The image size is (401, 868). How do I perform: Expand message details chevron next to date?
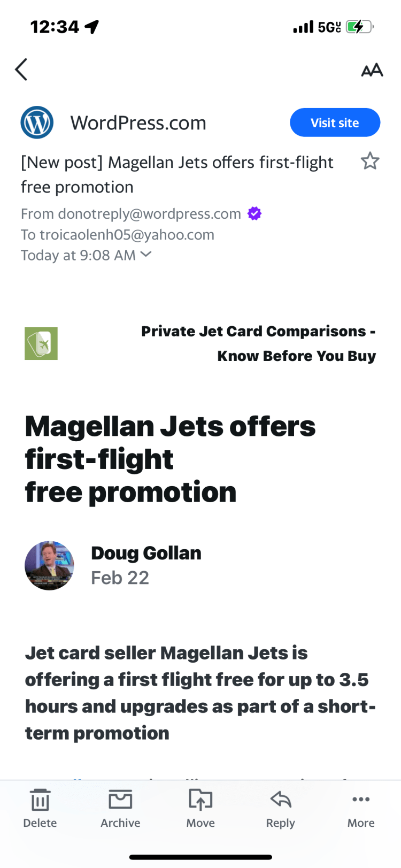145,255
